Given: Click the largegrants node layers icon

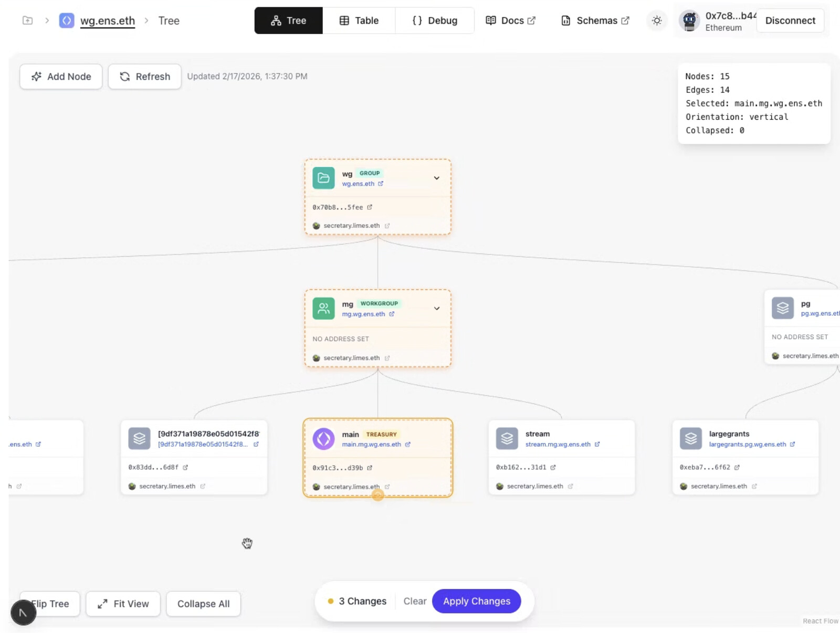Looking at the screenshot, I should tap(690, 438).
